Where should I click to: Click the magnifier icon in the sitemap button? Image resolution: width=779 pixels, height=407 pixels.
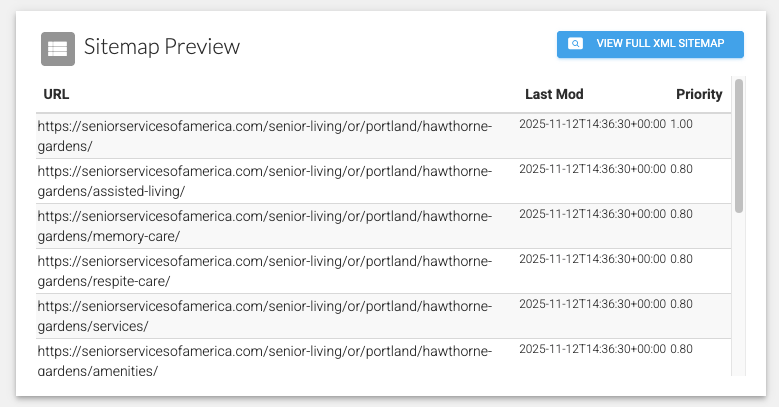tap(575, 44)
